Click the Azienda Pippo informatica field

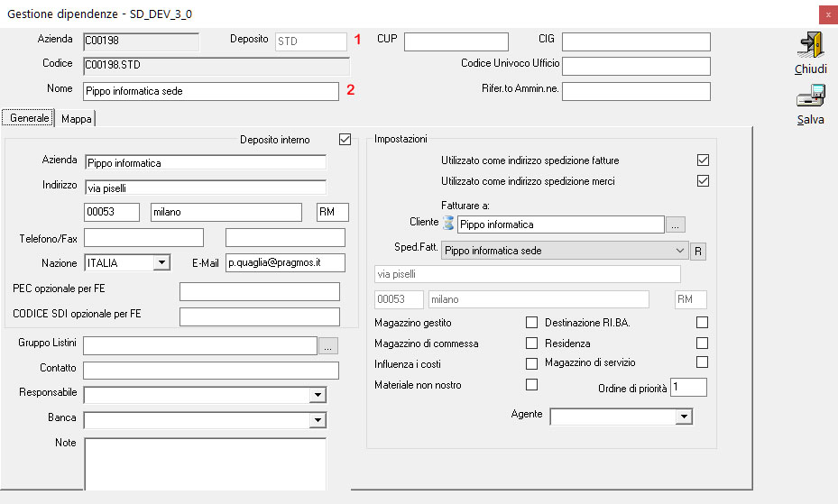point(206,163)
